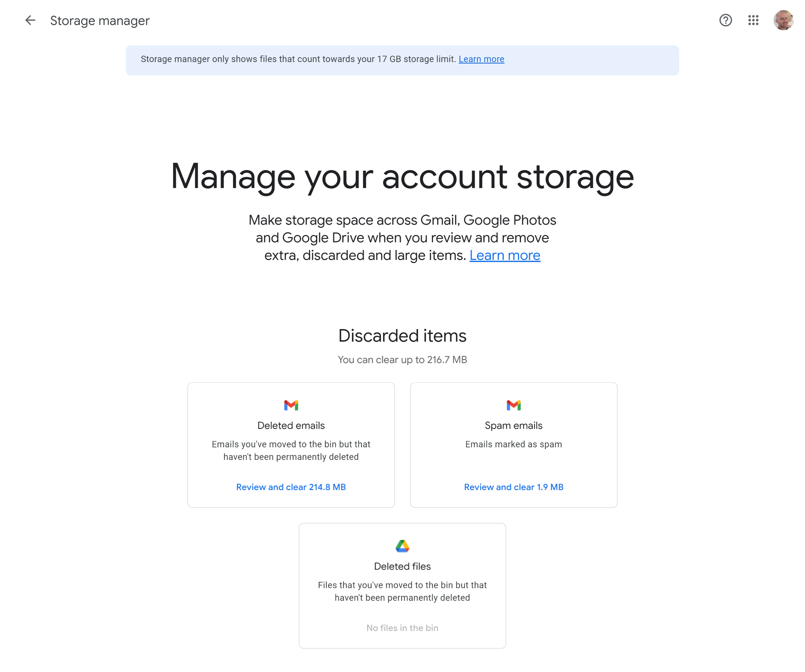Click 'Review and clear 1.9 MB' button
Viewport: 805px width, 672px height.
[x=514, y=487]
